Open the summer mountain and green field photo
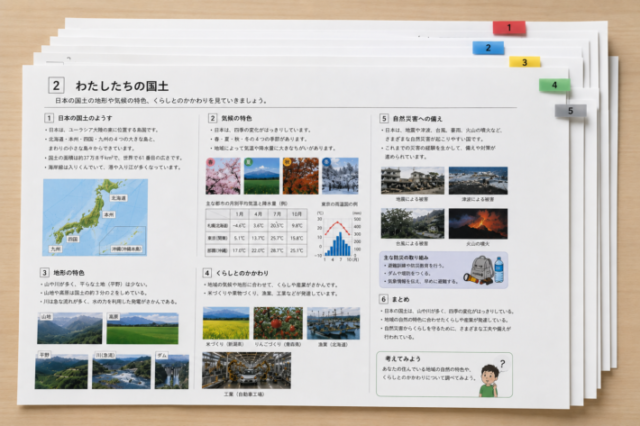The width and height of the screenshot is (640, 426). (262, 176)
